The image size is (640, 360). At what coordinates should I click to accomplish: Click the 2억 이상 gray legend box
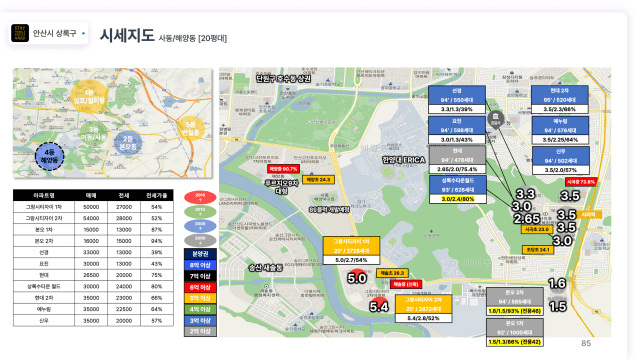click(200, 331)
